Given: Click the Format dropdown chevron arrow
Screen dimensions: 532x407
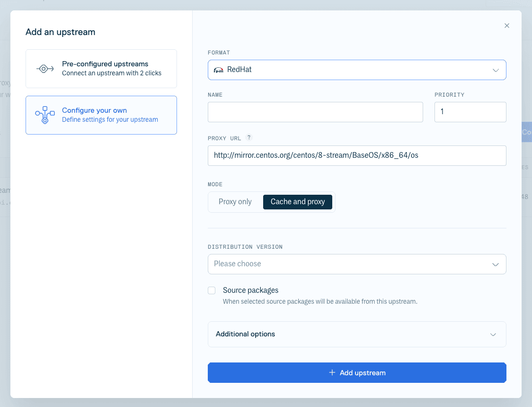Looking at the screenshot, I should (496, 70).
